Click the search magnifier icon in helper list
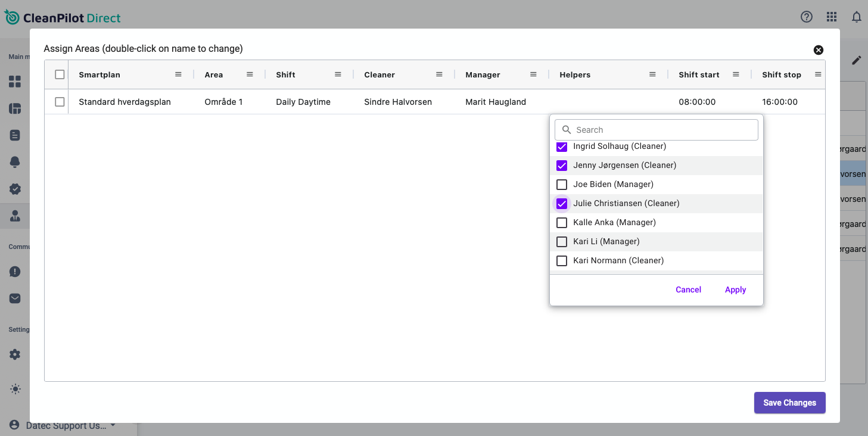Viewport: 868px width, 436px height. (x=567, y=130)
